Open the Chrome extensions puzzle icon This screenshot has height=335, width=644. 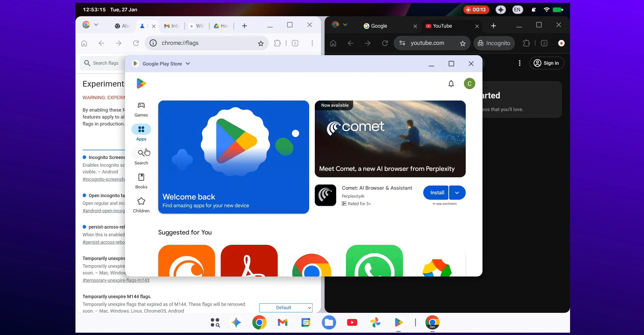277,43
